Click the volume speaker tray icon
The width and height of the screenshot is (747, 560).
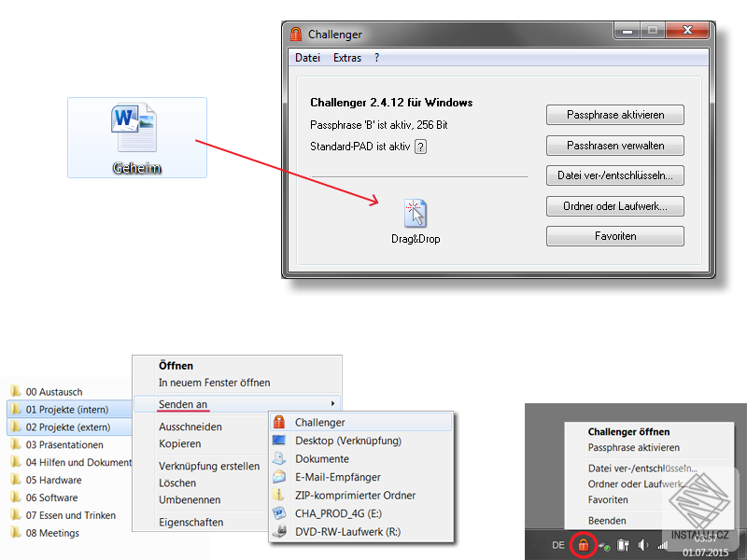point(643,545)
